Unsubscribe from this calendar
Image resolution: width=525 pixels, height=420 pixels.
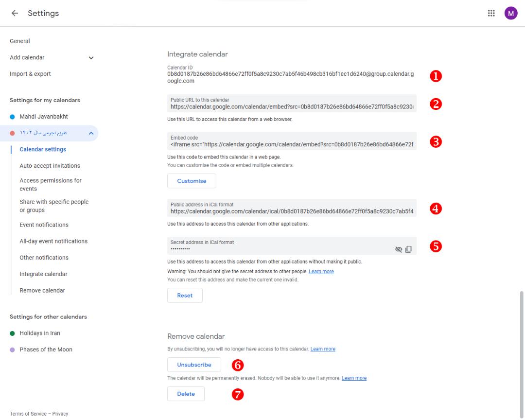(x=194, y=365)
